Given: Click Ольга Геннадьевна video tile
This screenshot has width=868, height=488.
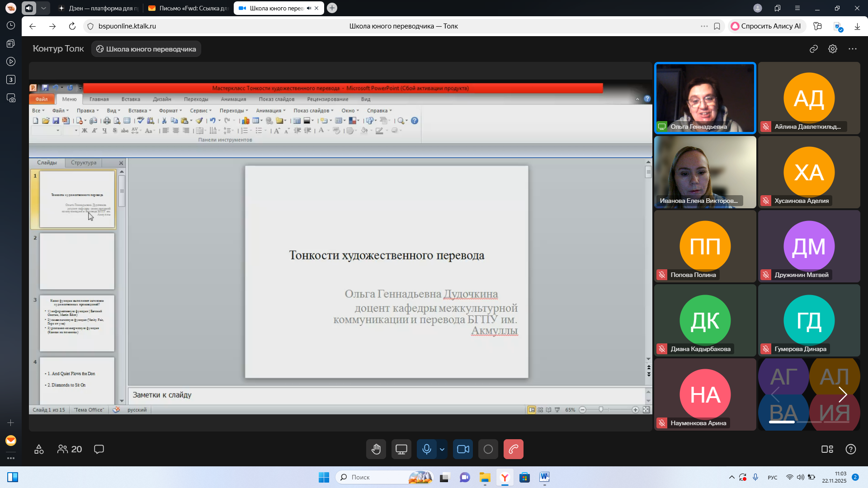Looking at the screenshot, I should click(x=705, y=98).
